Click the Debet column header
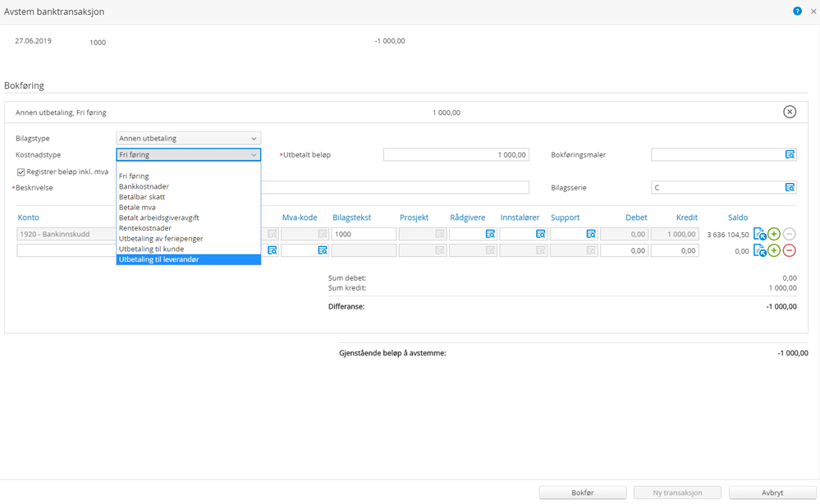 [x=636, y=218]
